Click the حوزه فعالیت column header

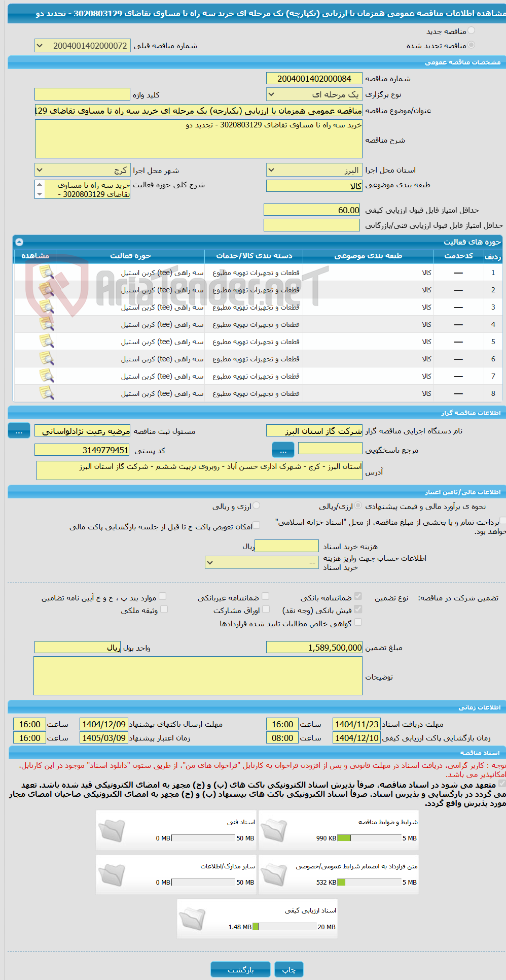(x=130, y=256)
